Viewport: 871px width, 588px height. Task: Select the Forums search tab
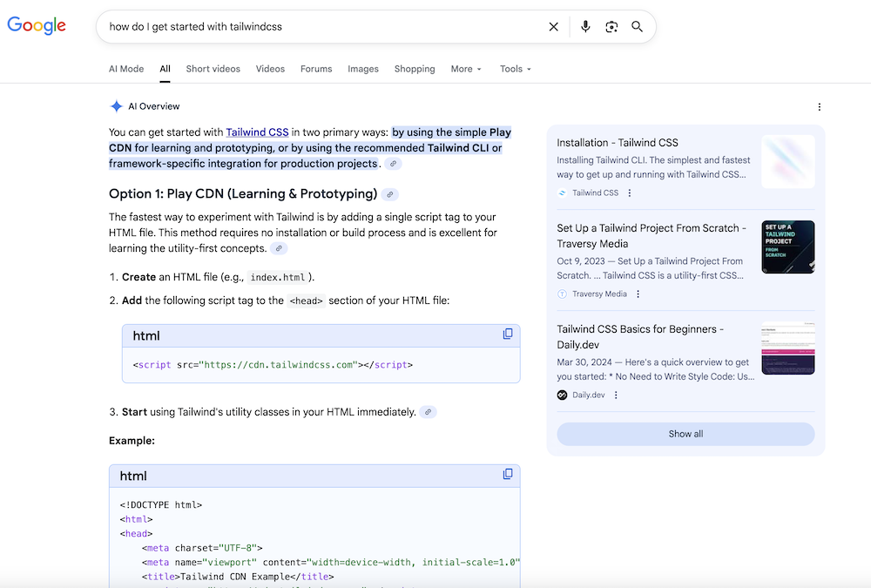coord(316,69)
